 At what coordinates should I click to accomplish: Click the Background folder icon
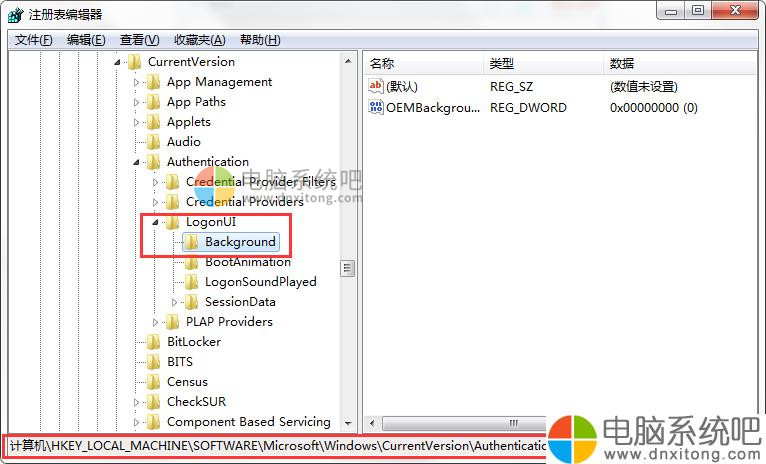pos(191,242)
